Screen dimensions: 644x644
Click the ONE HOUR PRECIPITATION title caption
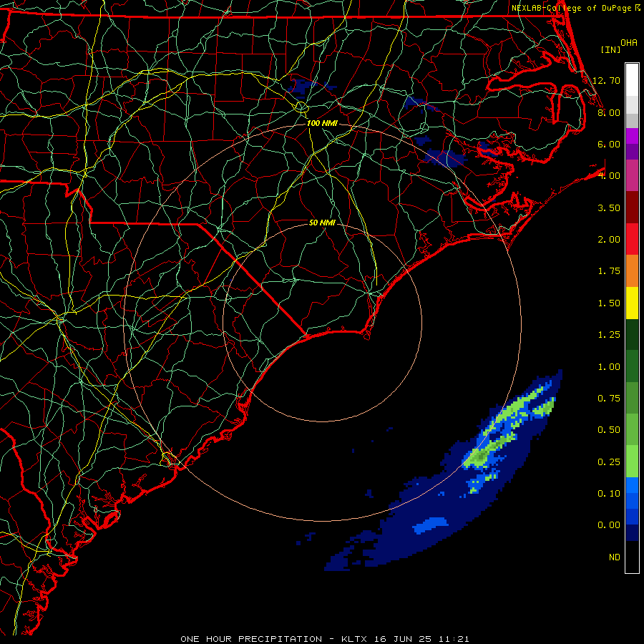click(x=324, y=639)
